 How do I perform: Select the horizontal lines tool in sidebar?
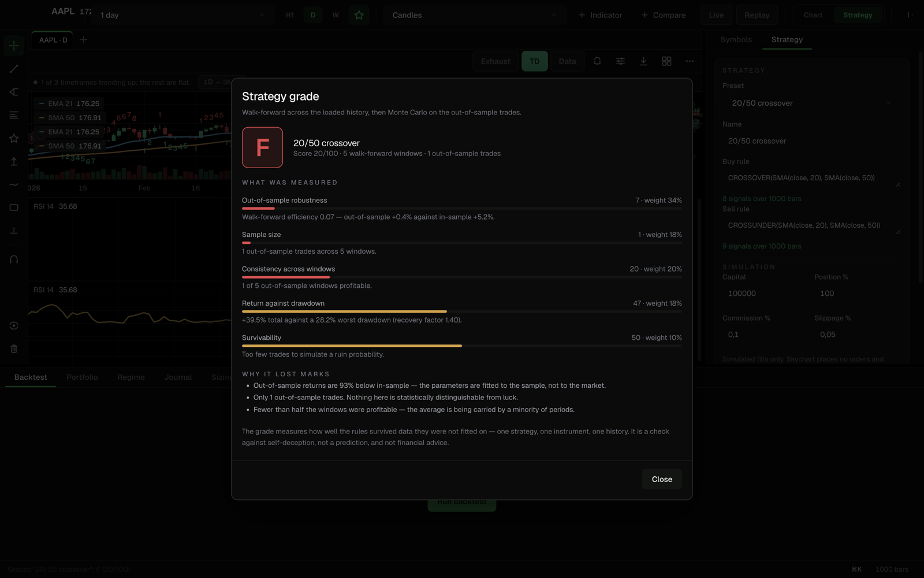[14, 115]
